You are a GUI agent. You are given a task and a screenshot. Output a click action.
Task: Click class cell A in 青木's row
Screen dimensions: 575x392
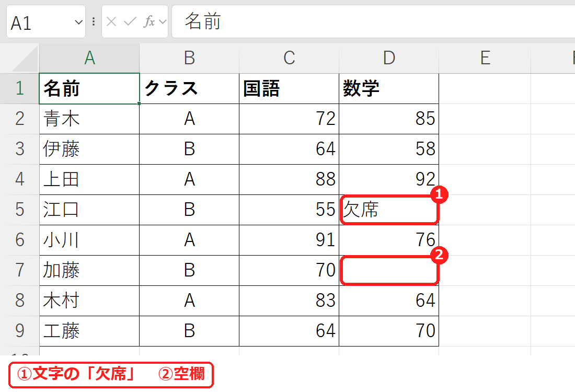click(x=189, y=119)
